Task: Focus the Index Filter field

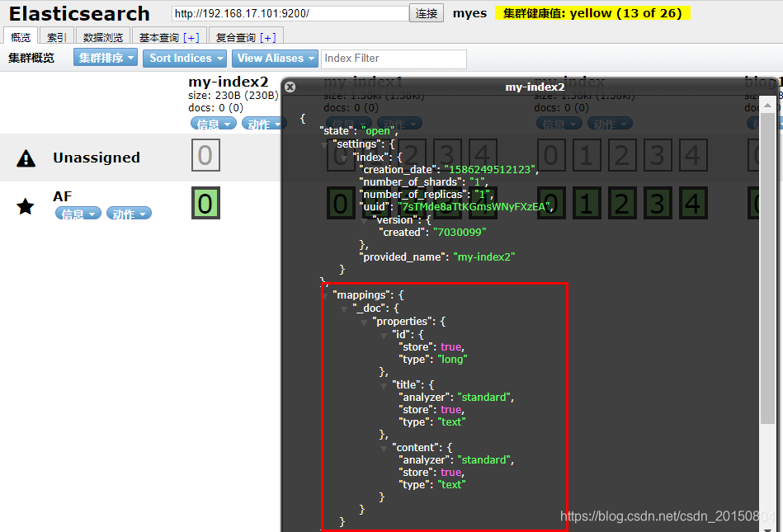Action: click(x=394, y=59)
